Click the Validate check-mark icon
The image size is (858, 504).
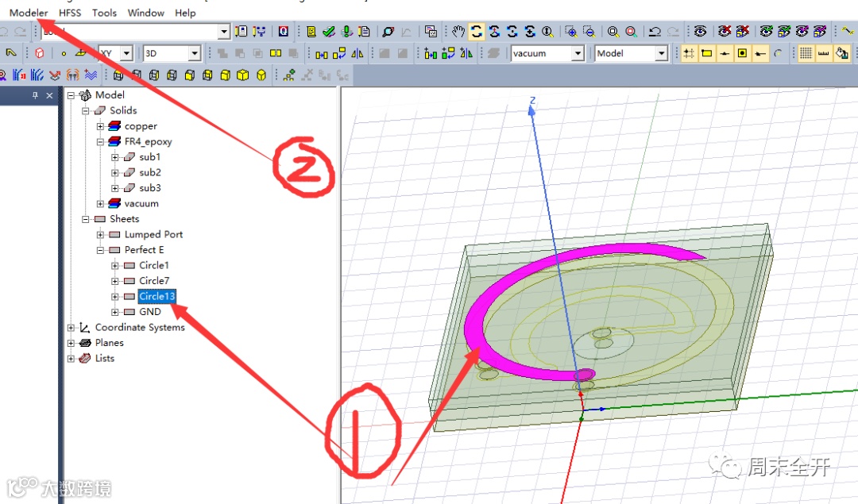click(329, 32)
